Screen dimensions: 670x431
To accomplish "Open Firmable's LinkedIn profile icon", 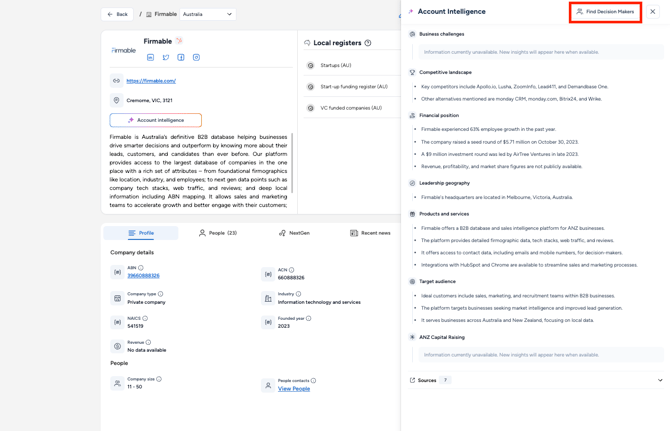I will click(x=151, y=58).
